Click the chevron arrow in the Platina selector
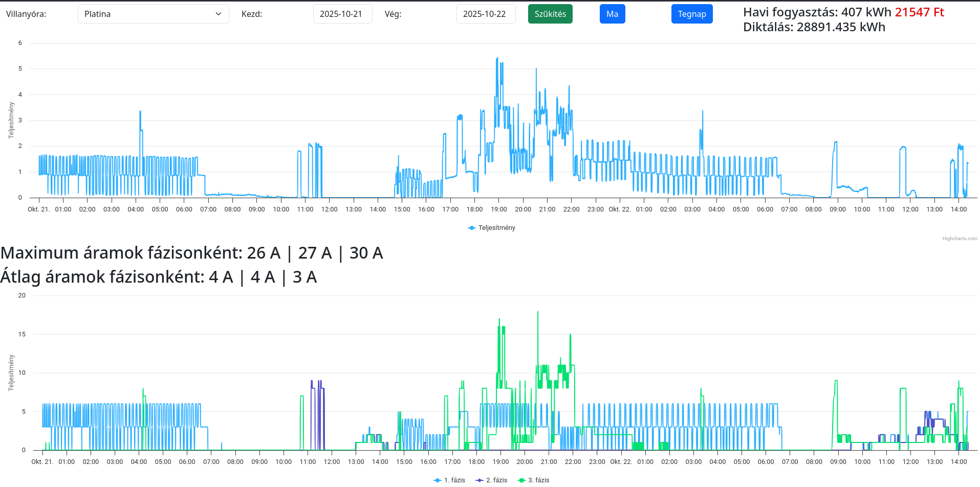Viewport: 980px width, 487px height. click(219, 14)
